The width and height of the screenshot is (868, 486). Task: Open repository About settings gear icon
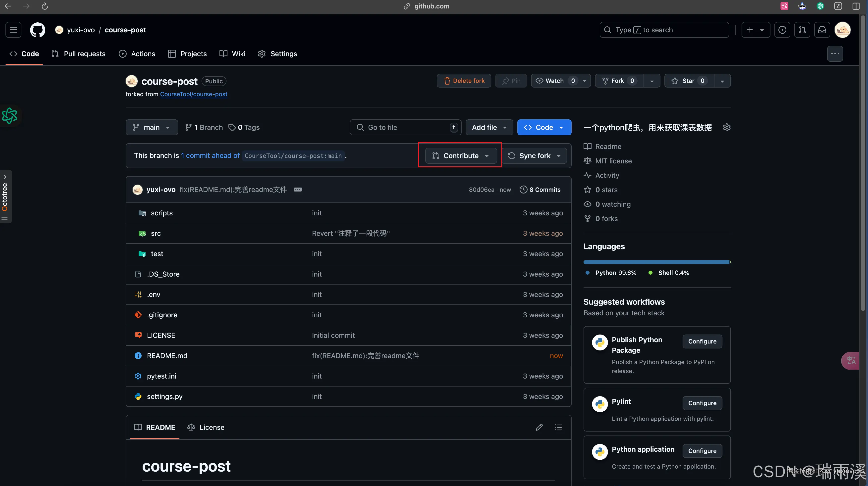(x=727, y=127)
